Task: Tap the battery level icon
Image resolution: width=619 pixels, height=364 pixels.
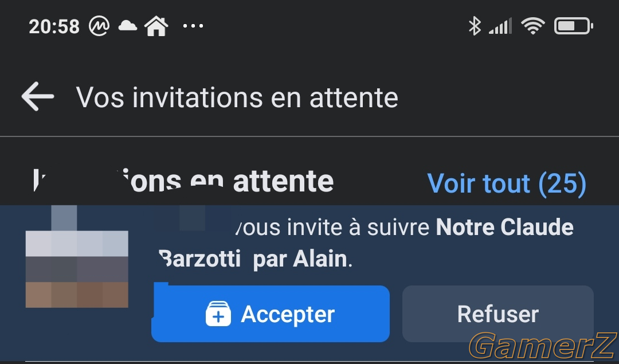Action: (574, 26)
